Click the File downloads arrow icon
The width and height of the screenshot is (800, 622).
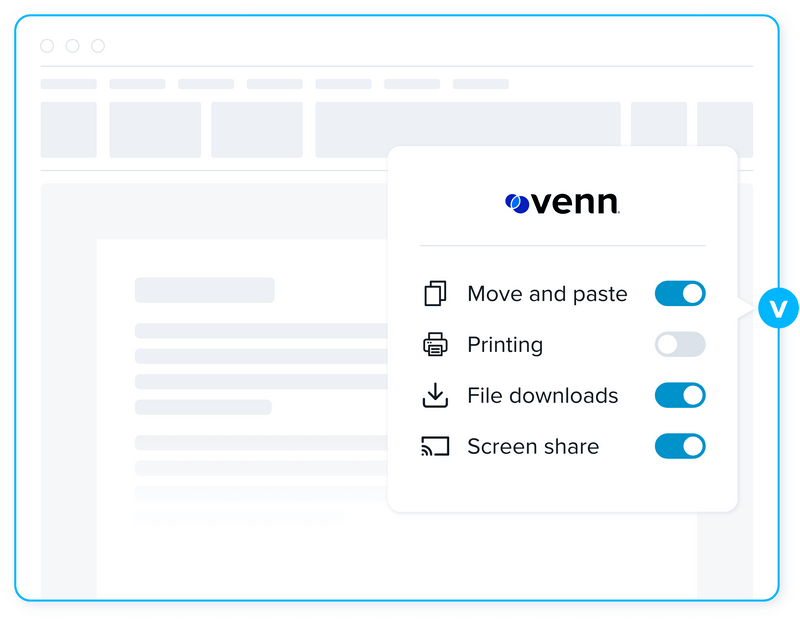[435, 396]
